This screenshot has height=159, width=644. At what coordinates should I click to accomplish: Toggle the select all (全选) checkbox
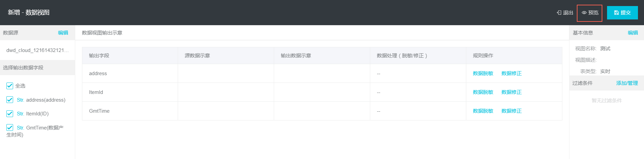[x=10, y=86]
